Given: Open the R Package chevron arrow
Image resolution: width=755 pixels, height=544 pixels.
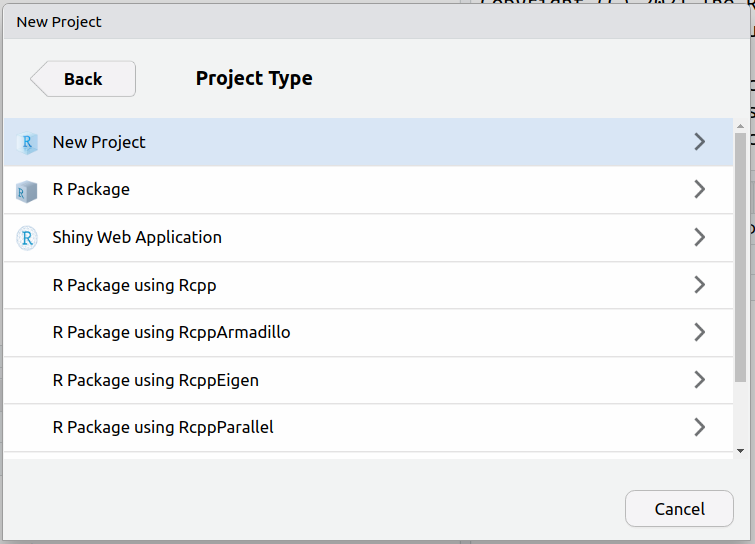Looking at the screenshot, I should pos(699,190).
